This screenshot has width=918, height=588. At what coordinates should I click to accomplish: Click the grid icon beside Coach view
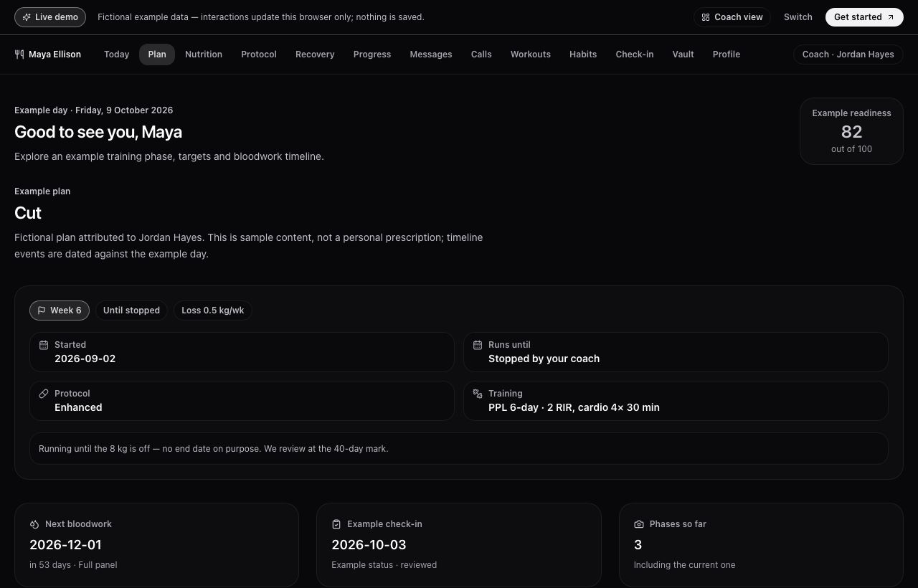point(706,17)
